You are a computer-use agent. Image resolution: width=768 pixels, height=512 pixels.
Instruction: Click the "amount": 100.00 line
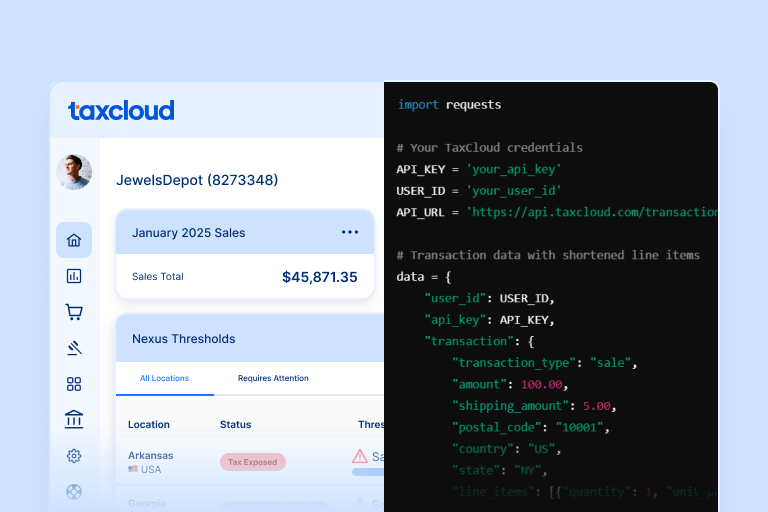click(x=510, y=385)
